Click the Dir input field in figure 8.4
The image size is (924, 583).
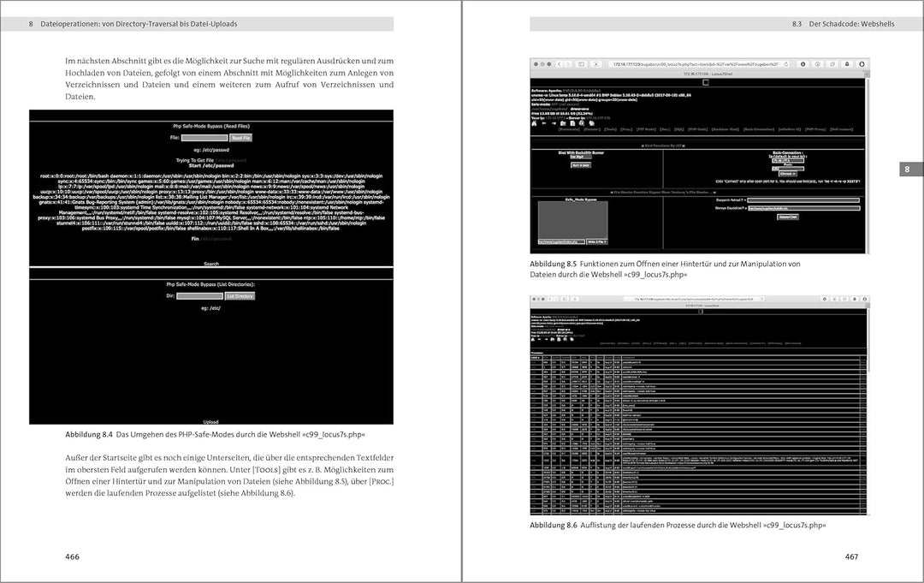(199, 296)
